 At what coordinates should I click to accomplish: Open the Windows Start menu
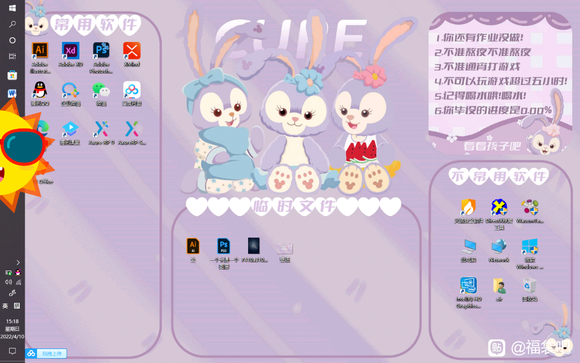coord(12,8)
